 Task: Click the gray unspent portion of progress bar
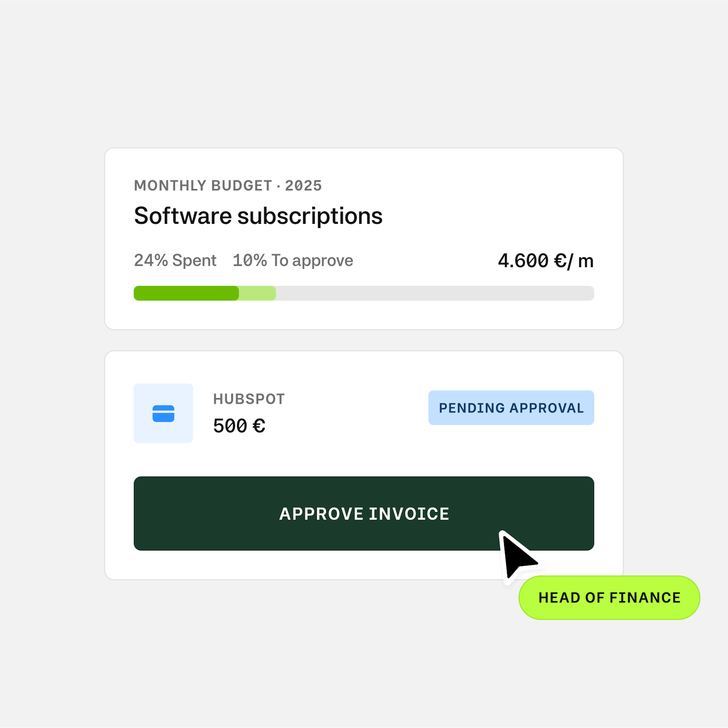435,293
